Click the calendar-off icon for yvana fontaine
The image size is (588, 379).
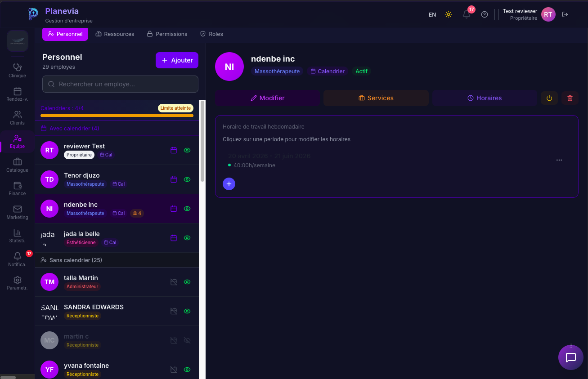point(174,370)
